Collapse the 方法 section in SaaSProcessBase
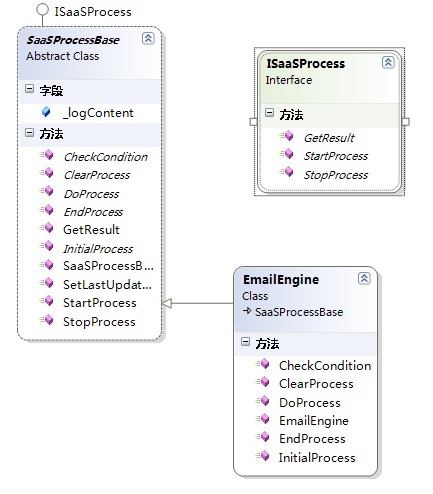This screenshot has width=433, height=494. point(29,133)
